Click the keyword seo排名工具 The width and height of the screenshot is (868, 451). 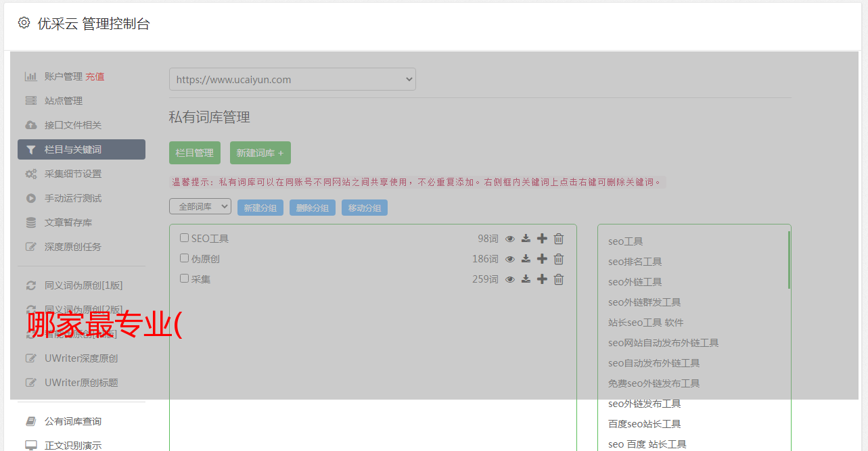(x=635, y=262)
